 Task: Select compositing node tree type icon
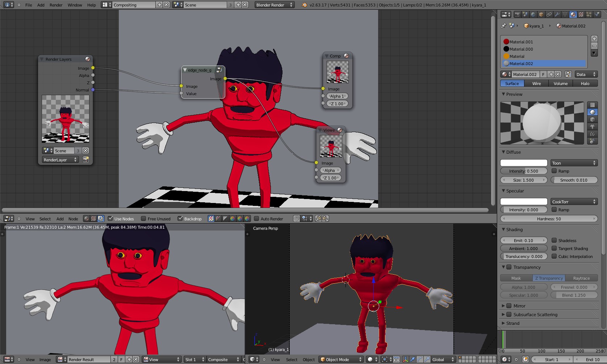click(x=101, y=219)
